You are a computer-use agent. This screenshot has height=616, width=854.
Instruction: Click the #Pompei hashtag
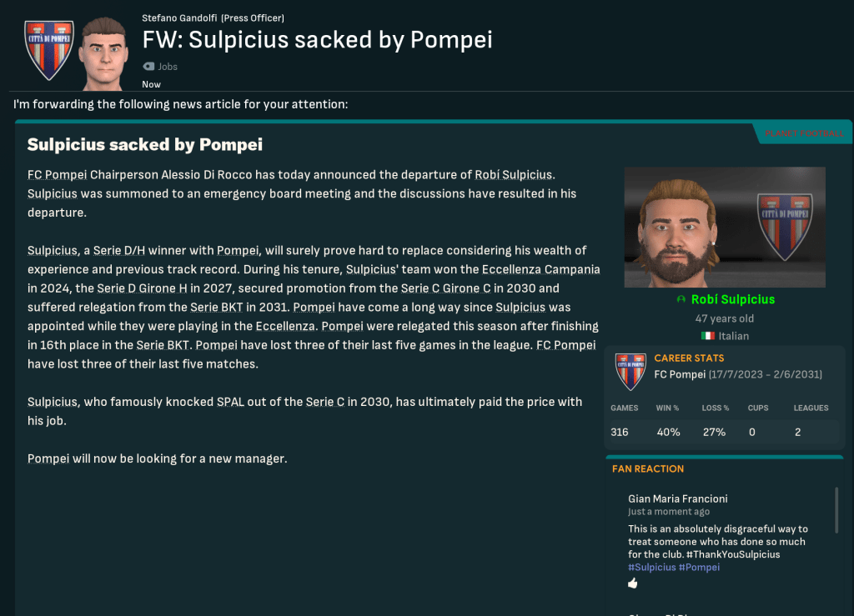[x=699, y=567]
